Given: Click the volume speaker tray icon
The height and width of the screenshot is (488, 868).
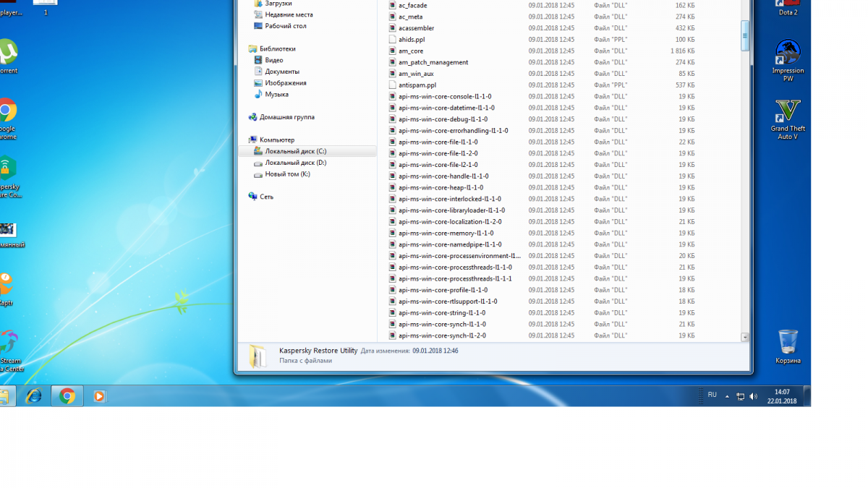Looking at the screenshot, I should click(x=754, y=396).
